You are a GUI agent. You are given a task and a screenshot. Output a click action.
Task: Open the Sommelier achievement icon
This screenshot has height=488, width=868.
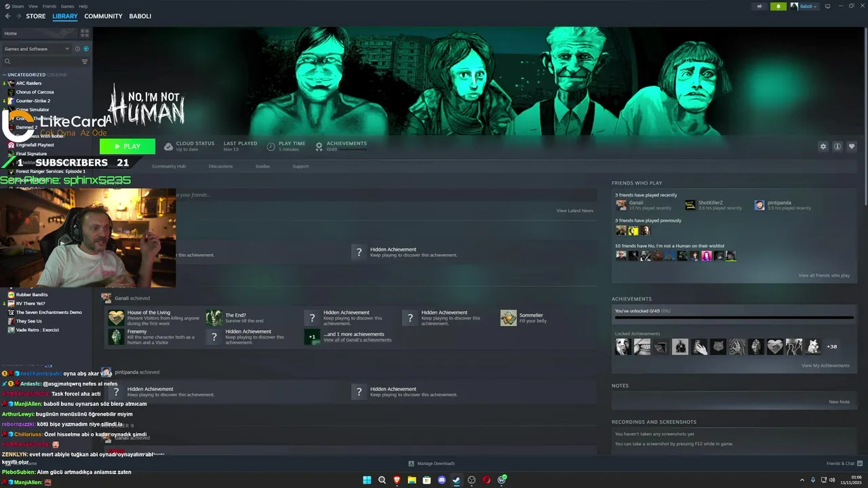[x=509, y=318]
